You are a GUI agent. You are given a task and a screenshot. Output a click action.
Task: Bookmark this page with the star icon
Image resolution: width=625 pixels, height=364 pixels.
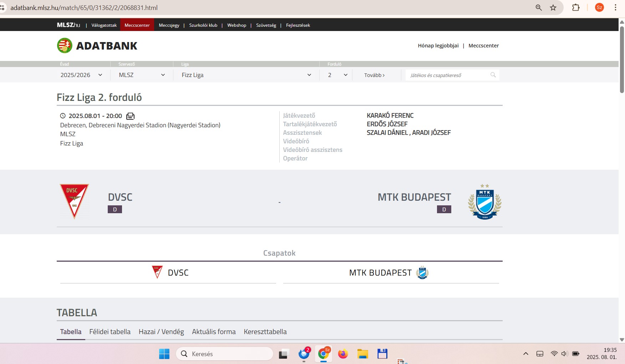click(x=553, y=7)
